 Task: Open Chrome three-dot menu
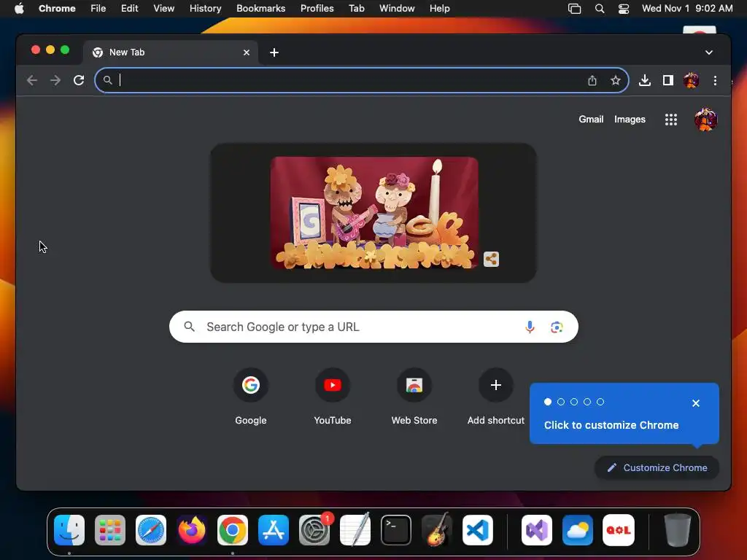click(715, 80)
